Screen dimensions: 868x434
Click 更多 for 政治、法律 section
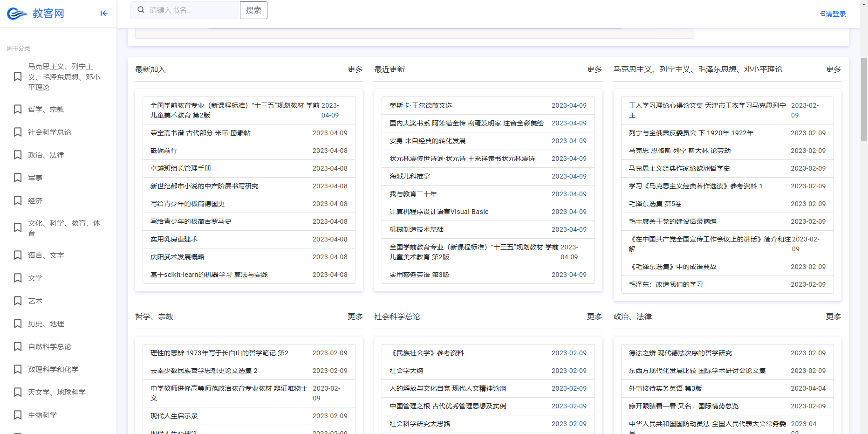[834, 317]
